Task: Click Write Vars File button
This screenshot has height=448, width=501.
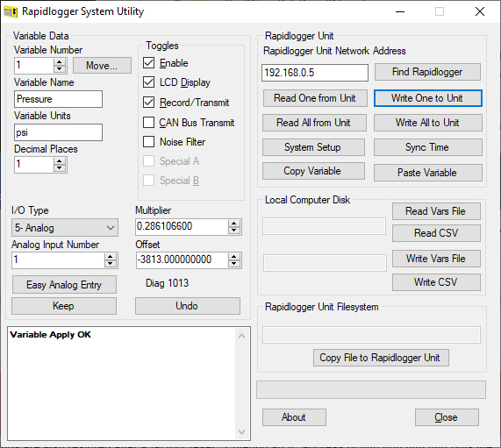Action: coord(436,259)
